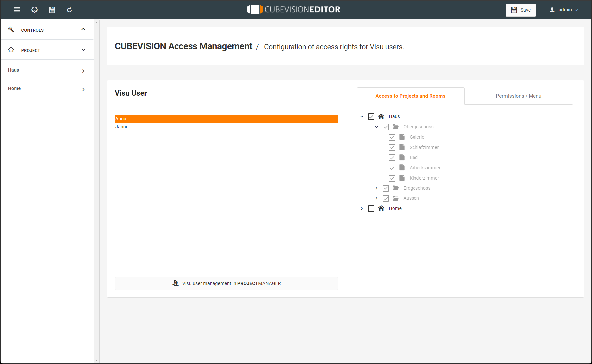Screen dimensions: 592x364
Task: Click the floppy disk icon in top-left toolbar
Action: [52, 10]
